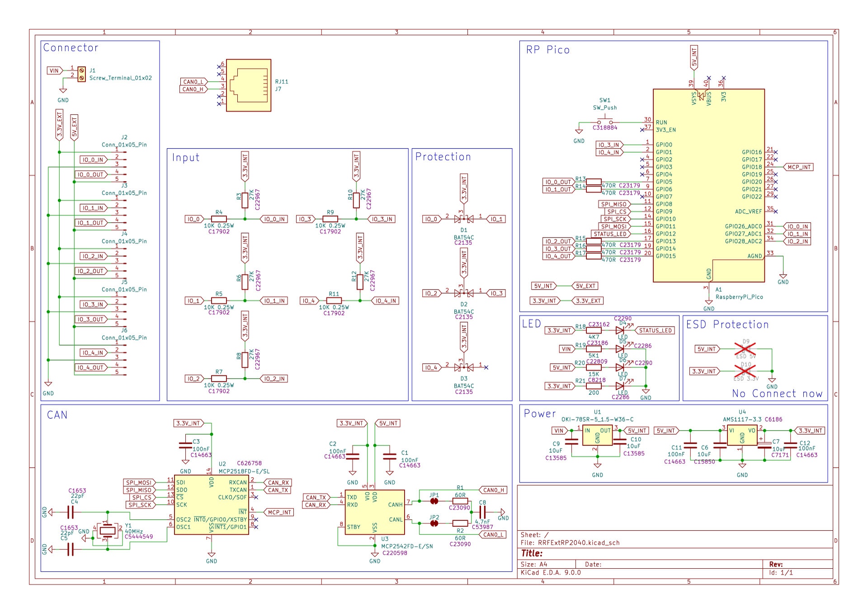Select the RaspberryPi_Pico A1 symbol body
This screenshot has width=868, height=613.
(x=708, y=185)
